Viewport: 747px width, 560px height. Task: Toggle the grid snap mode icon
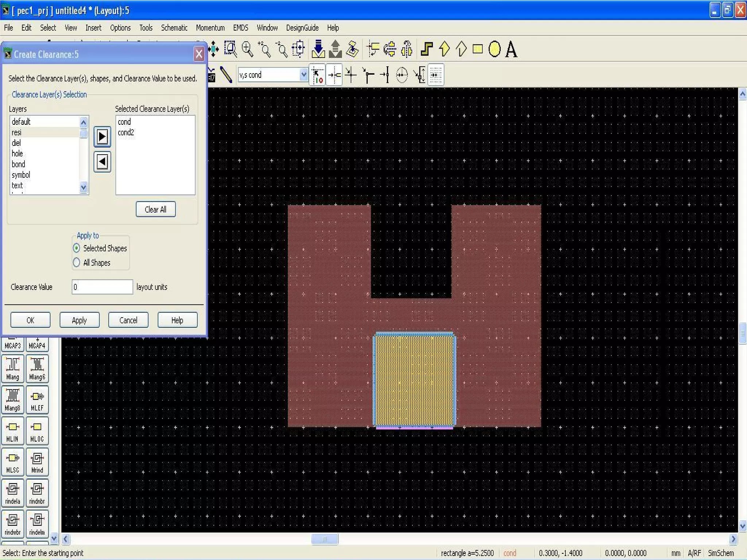point(436,75)
